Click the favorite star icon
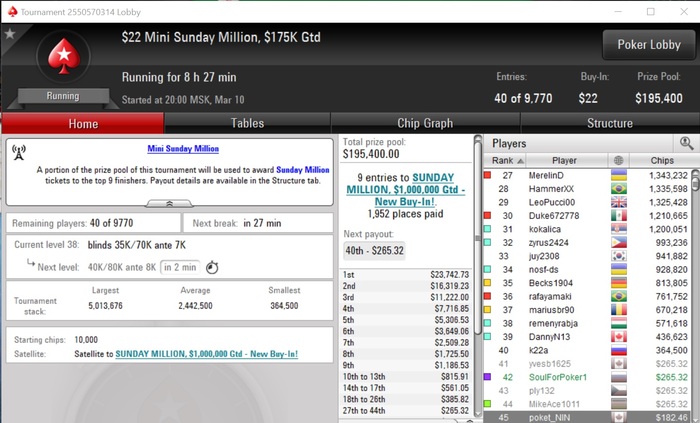This screenshot has width=700, height=423. pos(10,34)
